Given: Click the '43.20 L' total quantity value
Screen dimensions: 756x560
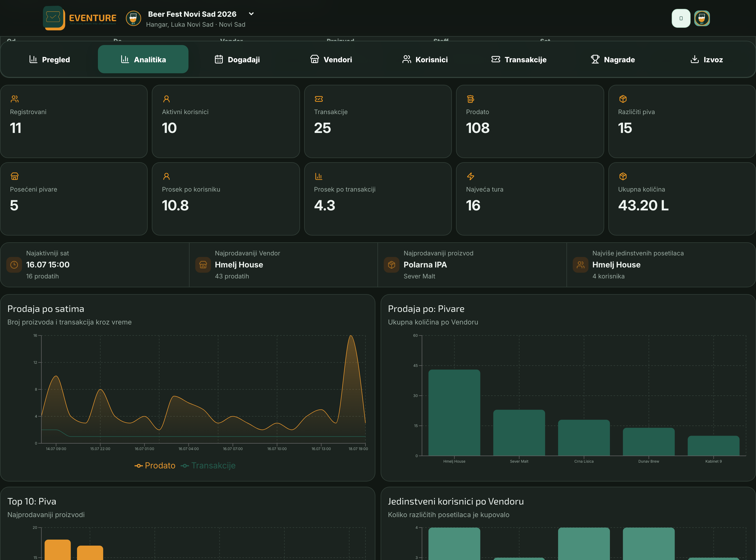Looking at the screenshot, I should click(x=643, y=205).
